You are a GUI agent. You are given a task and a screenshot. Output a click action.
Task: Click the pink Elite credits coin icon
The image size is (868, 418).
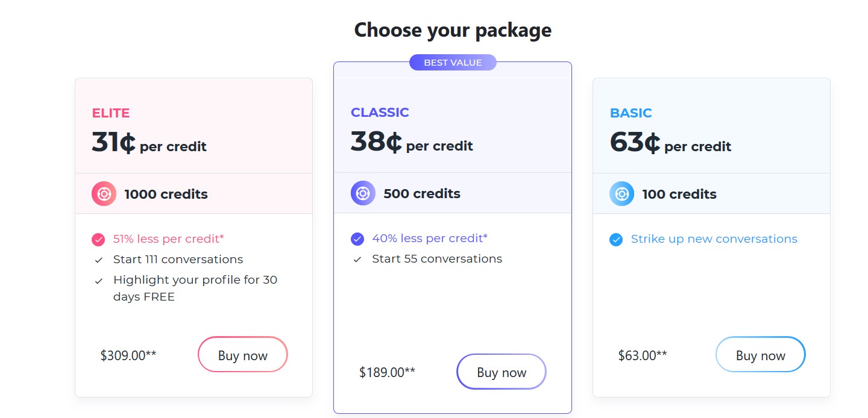pos(104,194)
